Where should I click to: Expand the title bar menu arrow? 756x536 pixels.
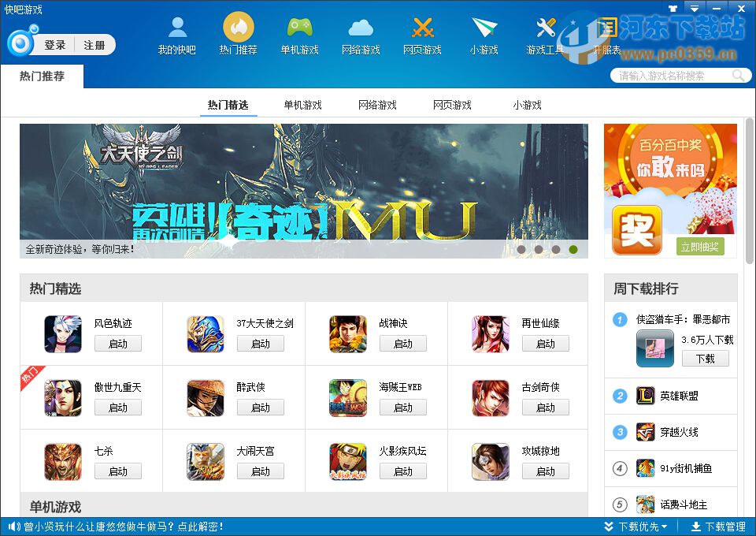point(693,8)
